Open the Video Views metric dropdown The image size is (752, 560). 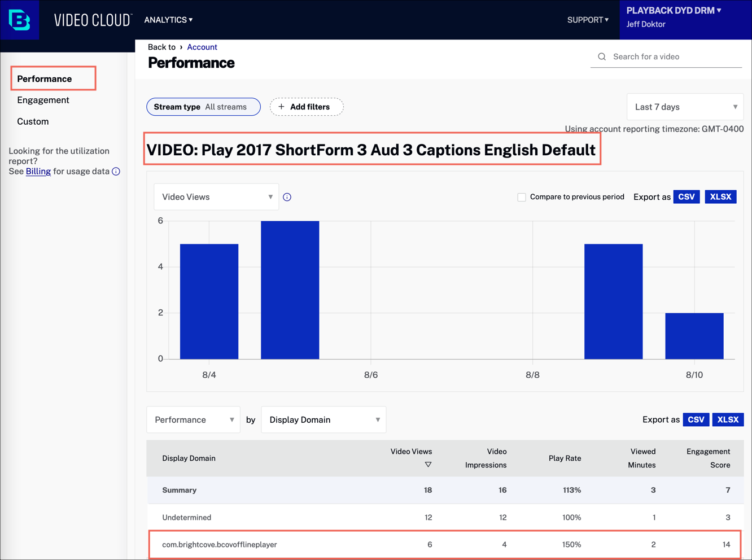(216, 197)
